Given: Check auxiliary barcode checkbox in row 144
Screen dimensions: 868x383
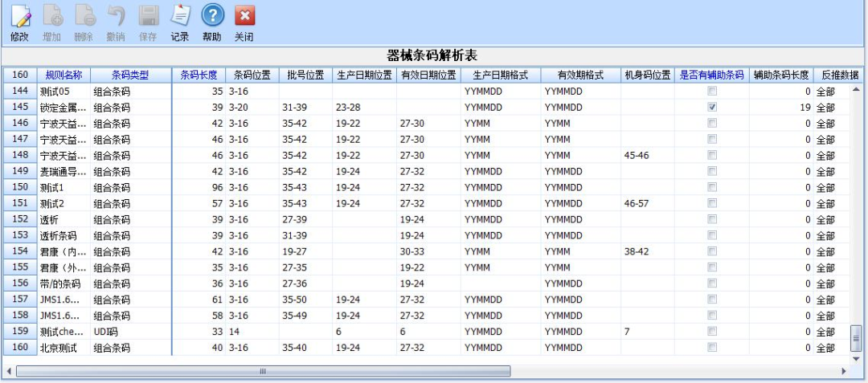Looking at the screenshot, I should tap(711, 91).
